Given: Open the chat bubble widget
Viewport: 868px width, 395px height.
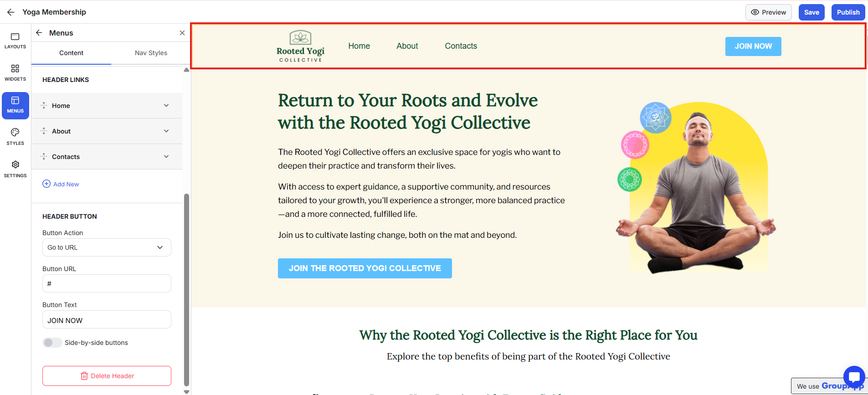Looking at the screenshot, I should point(853,377).
